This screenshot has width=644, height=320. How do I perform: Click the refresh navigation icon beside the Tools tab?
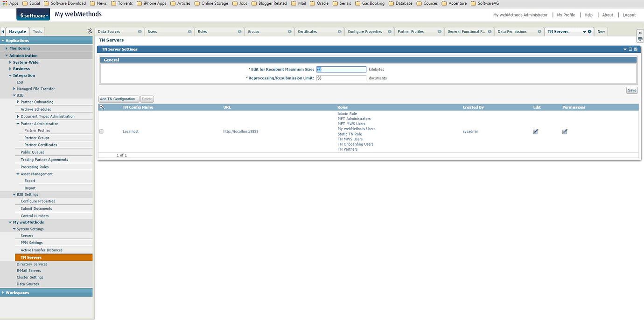[x=90, y=31]
